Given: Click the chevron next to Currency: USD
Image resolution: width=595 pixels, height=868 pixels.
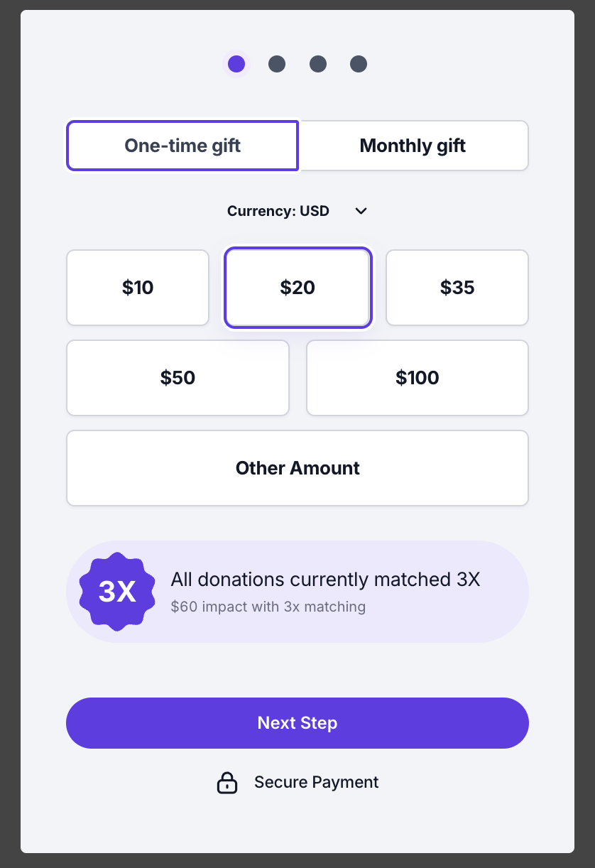Looking at the screenshot, I should click(361, 211).
